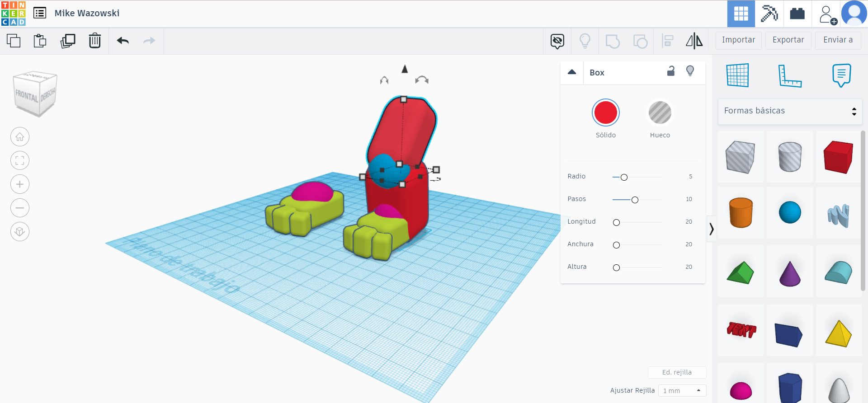Group the selected shapes
The width and height of the screenshot is (868, 403).
click(613, 41)
